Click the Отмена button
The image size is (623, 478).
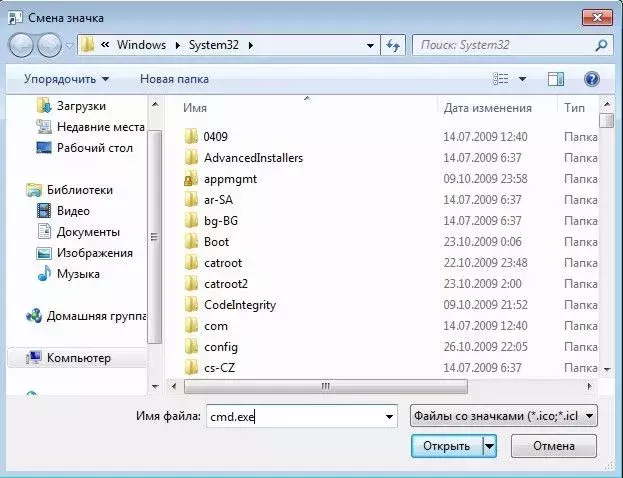[x=554, y=446]
